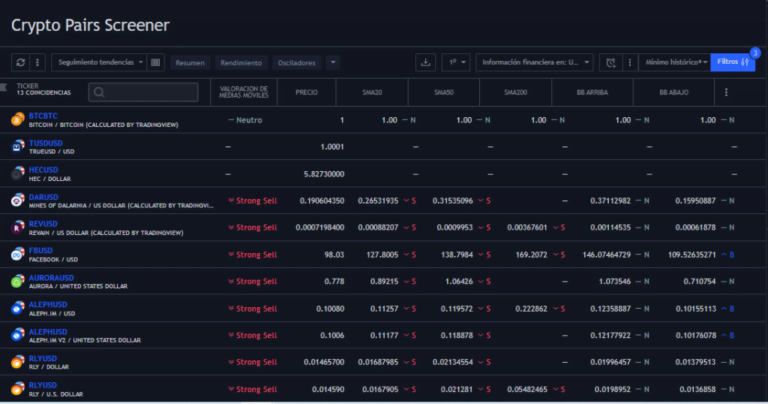Open the FBUSD ticker link

pyautogui.click(x=41, y=251)
